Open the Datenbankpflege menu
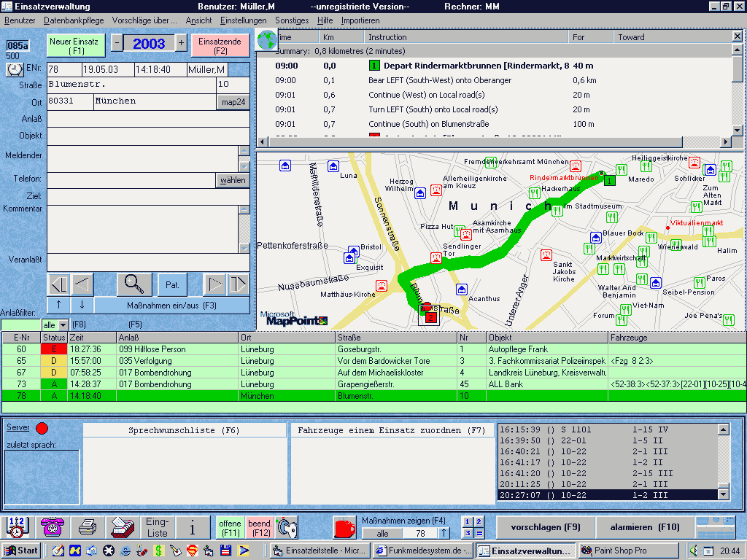This screenshot has width=747, height=560. 74,20
